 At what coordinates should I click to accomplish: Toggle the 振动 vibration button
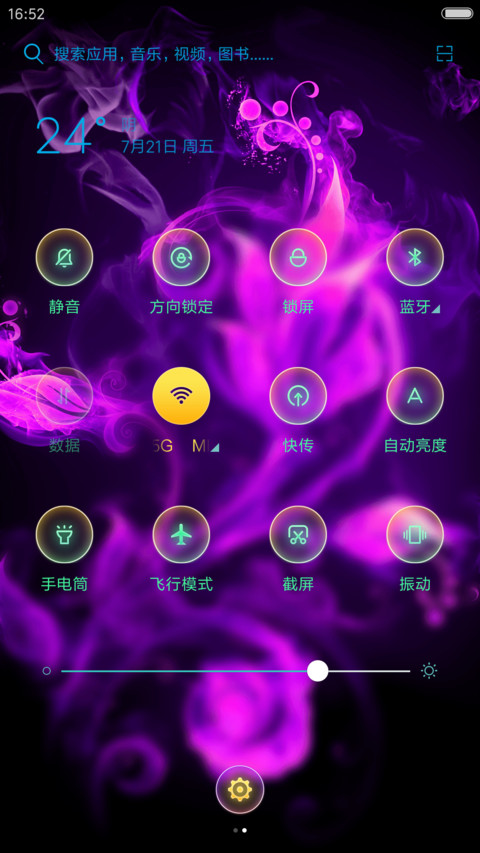click(415, 535)
